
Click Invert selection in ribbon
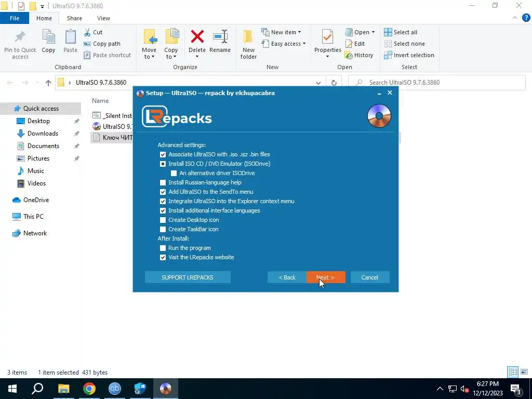coord(409,55)
